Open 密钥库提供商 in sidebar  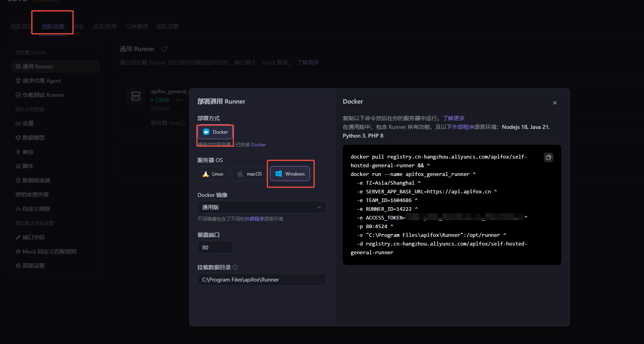click(56, 195)
